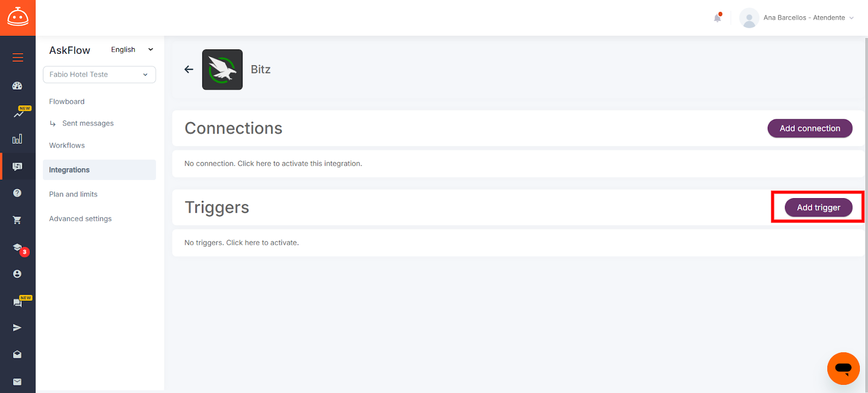Open the English language dropdown
Viewport: 868px width, 393px height.
pyautogui.click(x=132, y=49)
